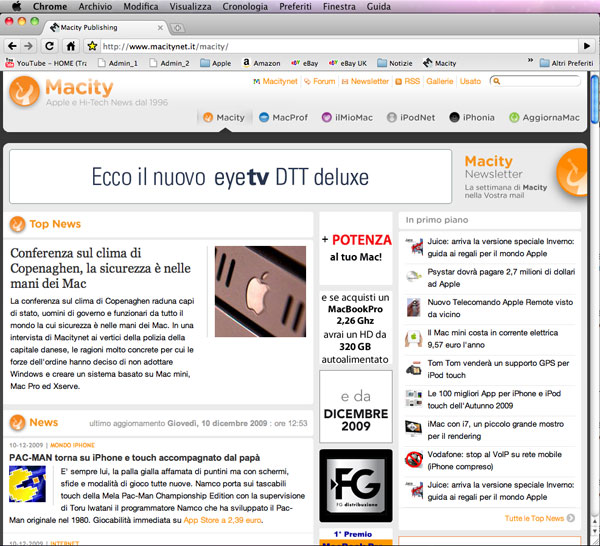Open the Apple menu

click(16, 6)
